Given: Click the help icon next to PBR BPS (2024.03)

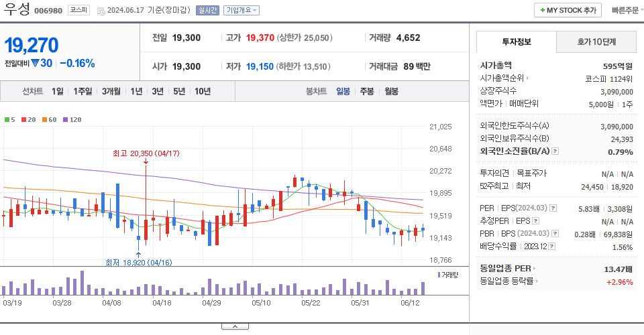Looking at the screenshot, I should click(555, 234).
